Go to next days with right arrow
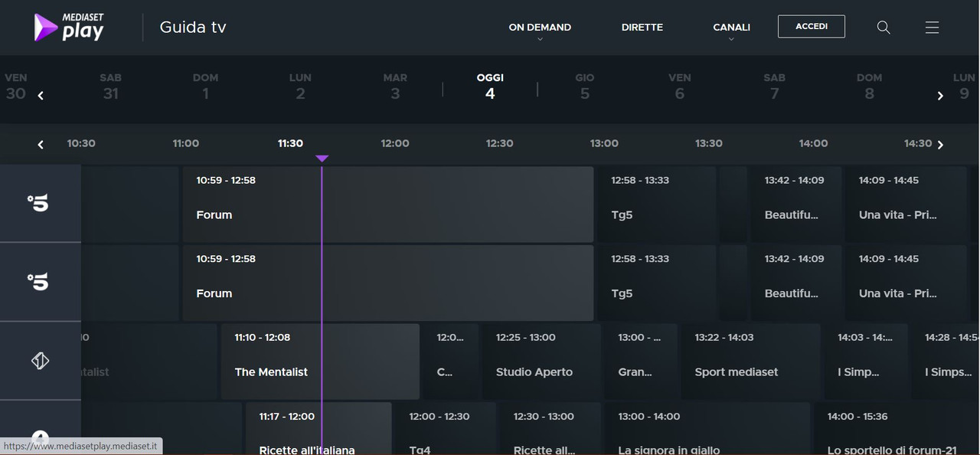 940,96
